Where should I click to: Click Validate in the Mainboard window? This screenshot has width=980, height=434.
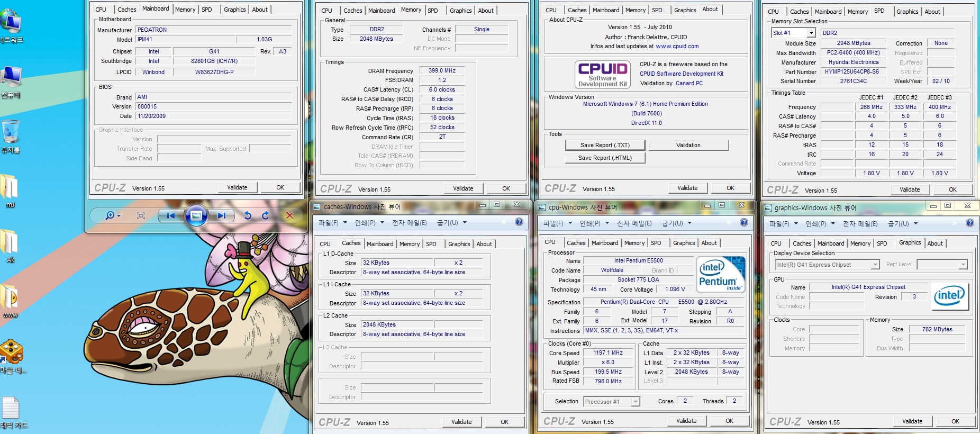[237, 187]
